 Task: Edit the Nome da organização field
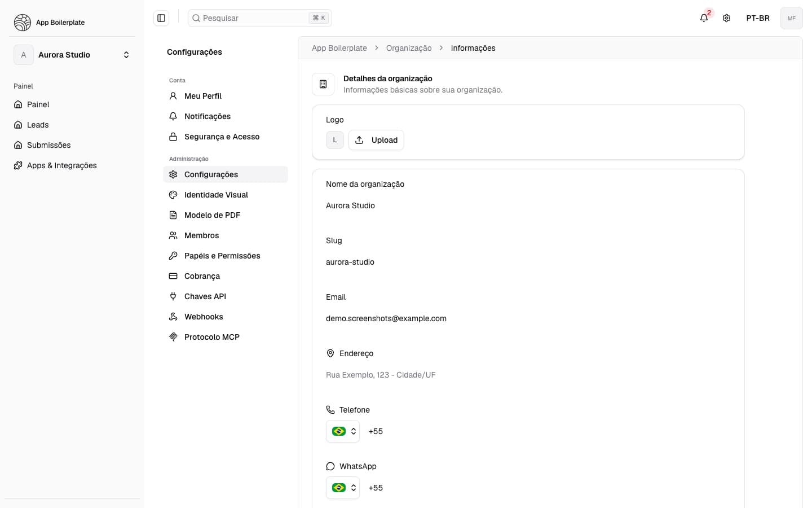tap(528, 205)
